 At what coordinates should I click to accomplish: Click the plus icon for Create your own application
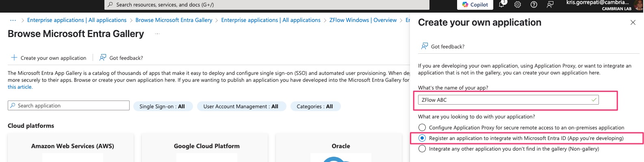pos(14,58)
